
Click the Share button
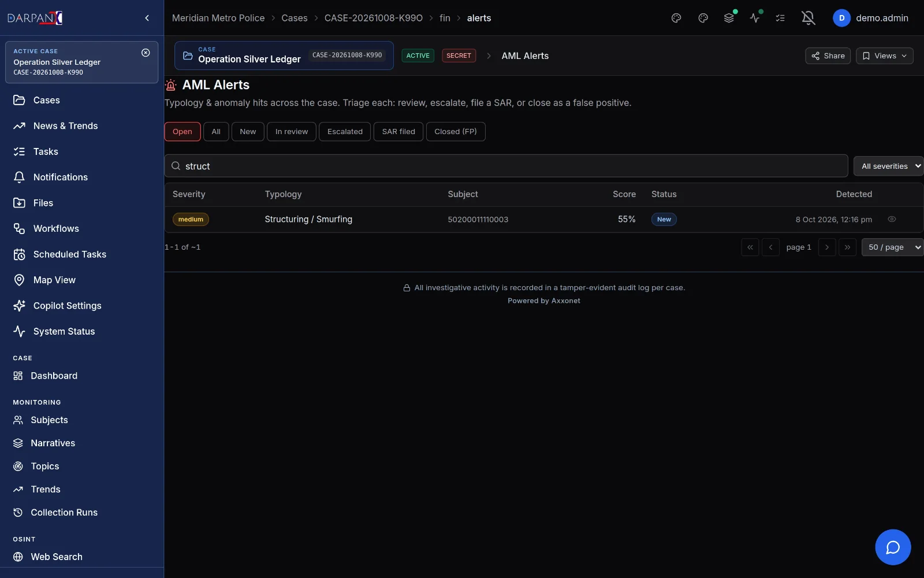828,56
